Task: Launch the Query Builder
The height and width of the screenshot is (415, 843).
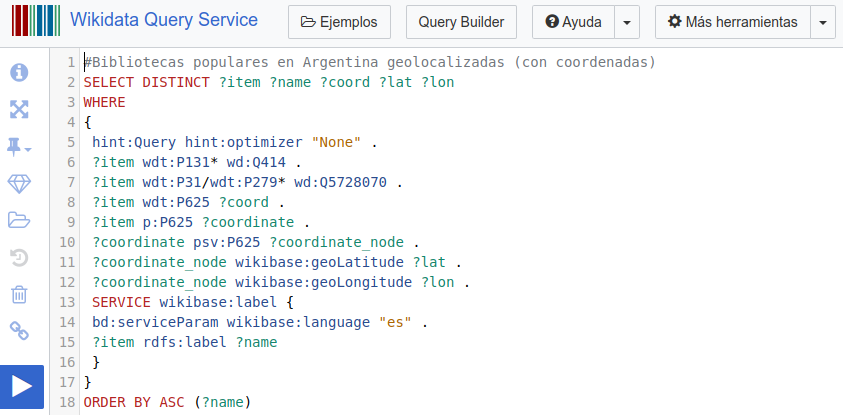Action: tap(461, 22)
